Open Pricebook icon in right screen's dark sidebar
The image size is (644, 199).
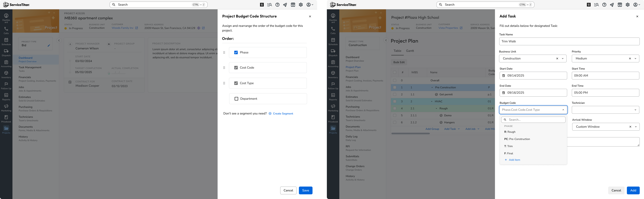(x=333, y=117)
